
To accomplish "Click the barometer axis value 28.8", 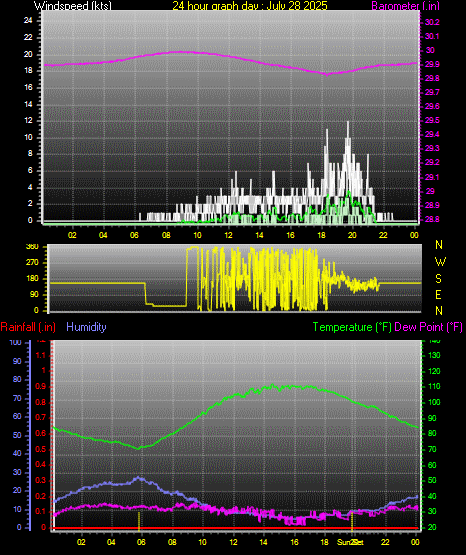I will tap(432, 219).
